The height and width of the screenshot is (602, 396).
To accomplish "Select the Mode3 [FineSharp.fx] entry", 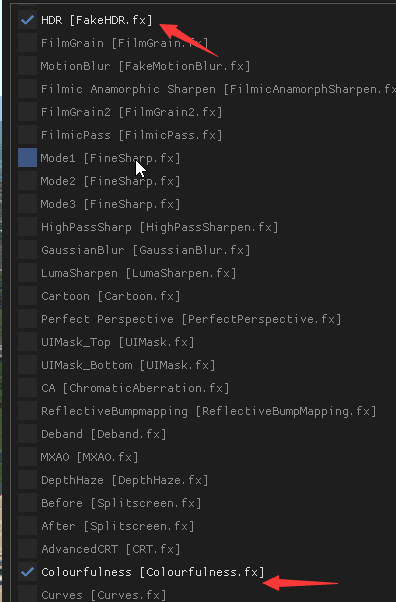I will pyautogui.click(x=110, y=204).
